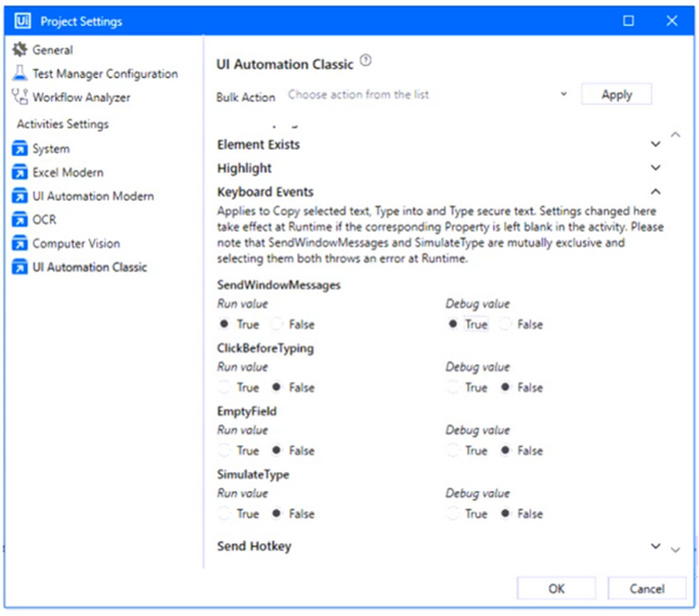Set ClickBeforeTyping Run value to False
Screen dimensions: 699x616
(277, 387)
